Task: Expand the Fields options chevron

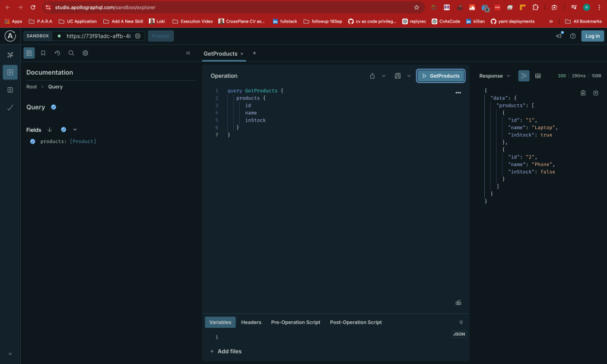Action: pos(75,130)
